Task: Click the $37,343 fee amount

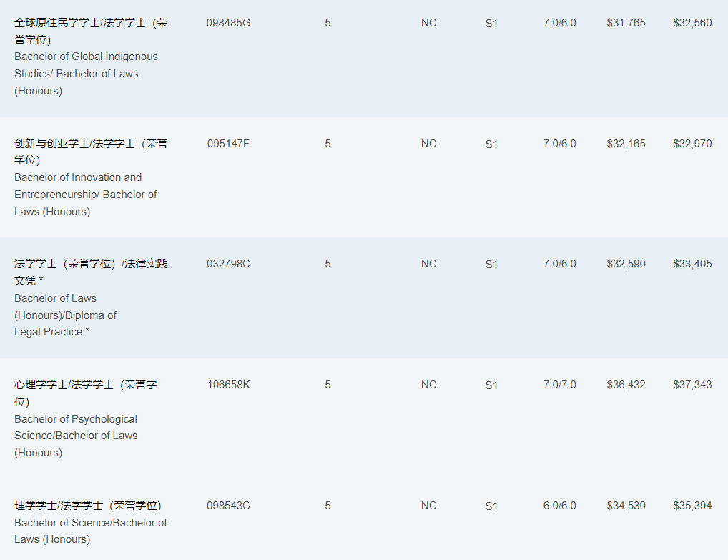Action: point(692,385)
